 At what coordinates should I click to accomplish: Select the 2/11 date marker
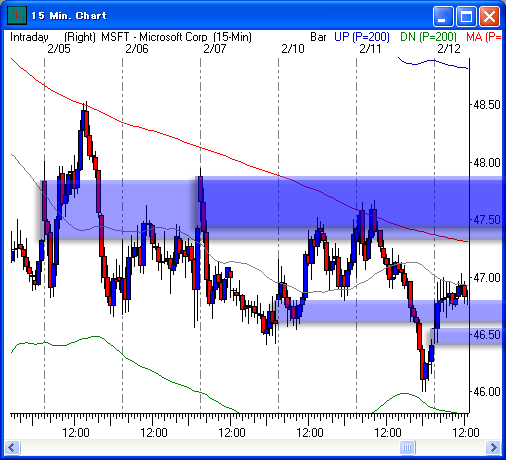point(370,49)
